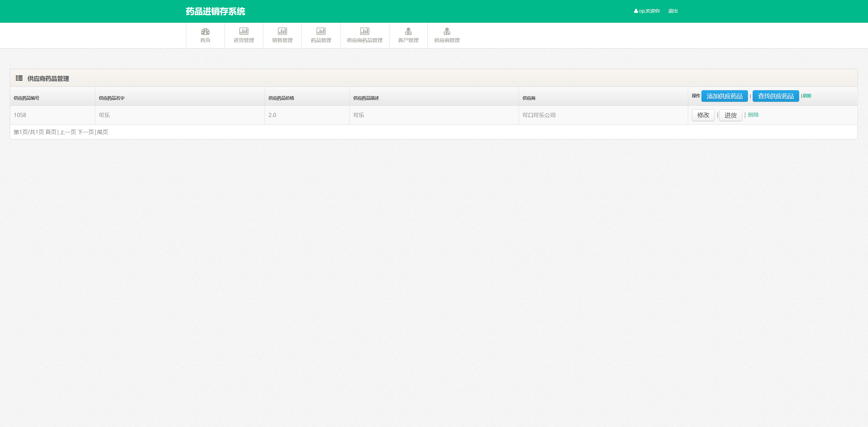Click 删除 link in the 可乐 row
This screenshot has height=427, width=868.
[753, 115]
